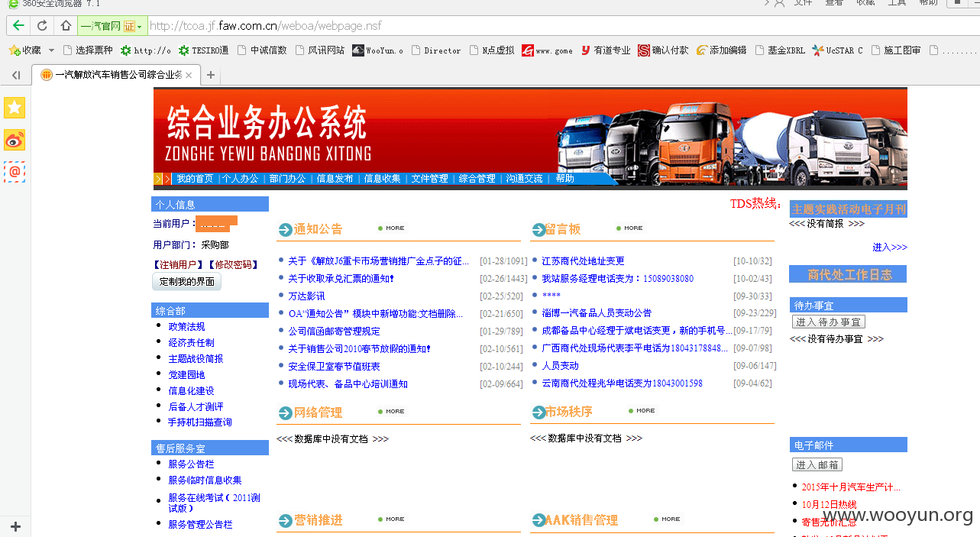Image resolution: width=980 pixels, height=537 pixels.
Task: Open 信息收集 menu item
Action: coord(382,179)
